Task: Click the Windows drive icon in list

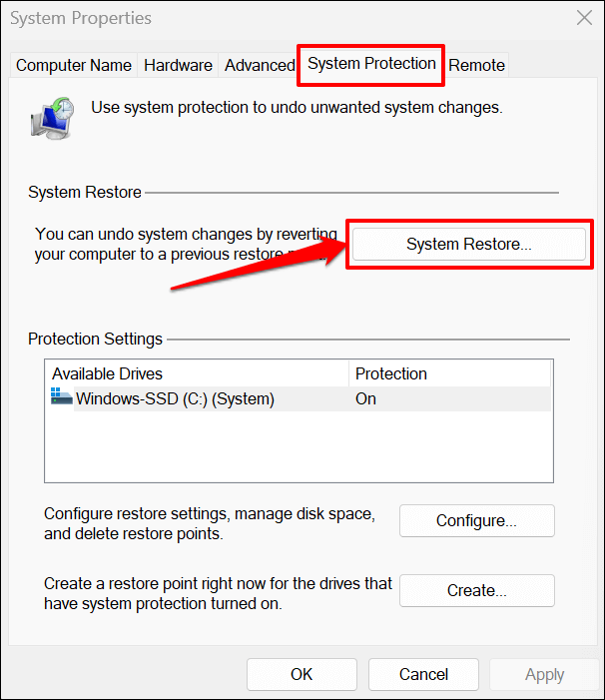Action: coord(62,398)
